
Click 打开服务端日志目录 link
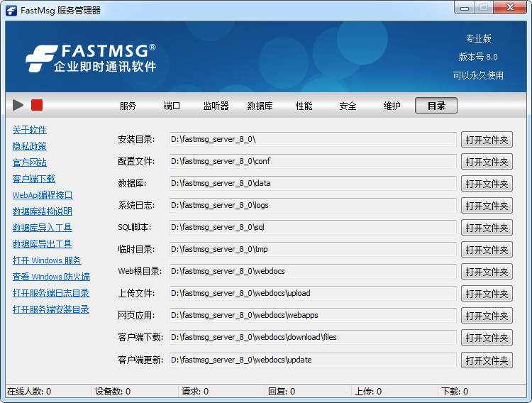51,292
